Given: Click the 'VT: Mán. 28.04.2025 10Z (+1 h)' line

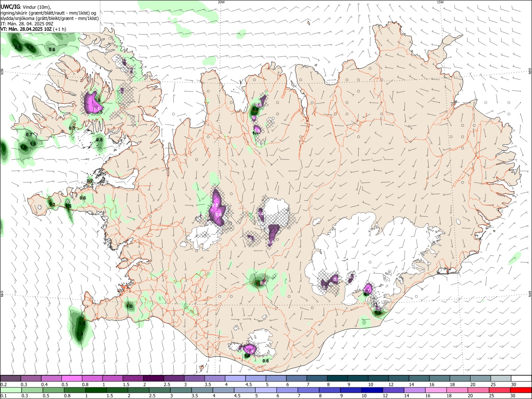Looking at the screenshot, I should point(33,29).
